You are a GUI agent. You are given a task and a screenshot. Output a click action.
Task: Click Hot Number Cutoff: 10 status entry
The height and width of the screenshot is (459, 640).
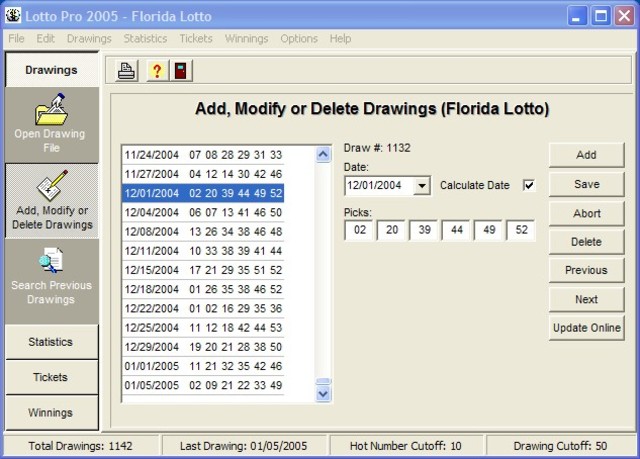point(406,446)
